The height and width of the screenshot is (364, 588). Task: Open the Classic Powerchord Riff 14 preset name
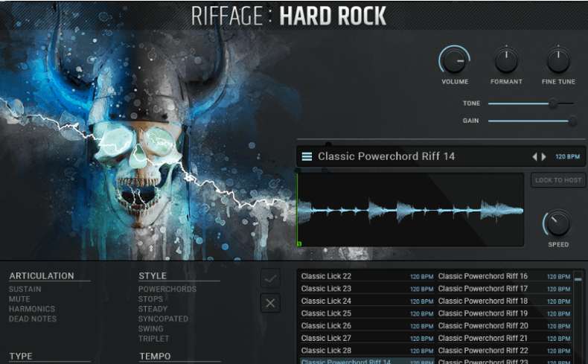click(386, 156)
